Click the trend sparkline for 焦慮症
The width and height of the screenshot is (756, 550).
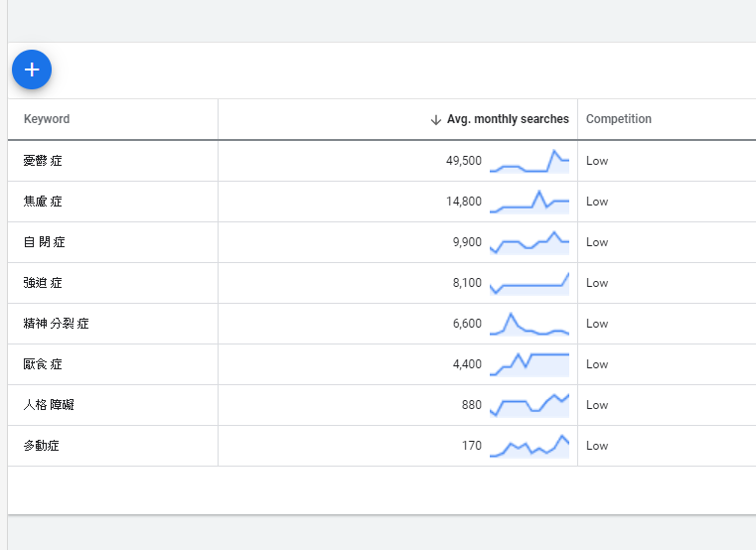pyautogui.click(x=529, y=202)
